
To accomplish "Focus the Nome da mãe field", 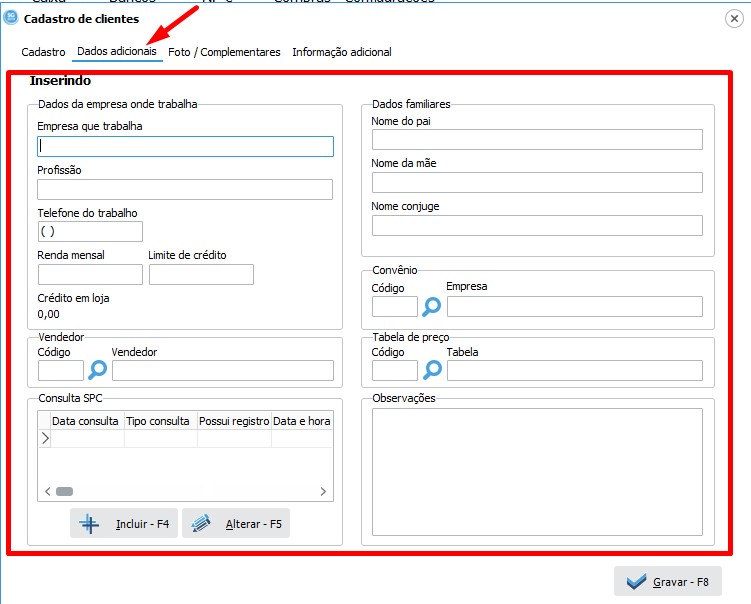I will point(537,182).
